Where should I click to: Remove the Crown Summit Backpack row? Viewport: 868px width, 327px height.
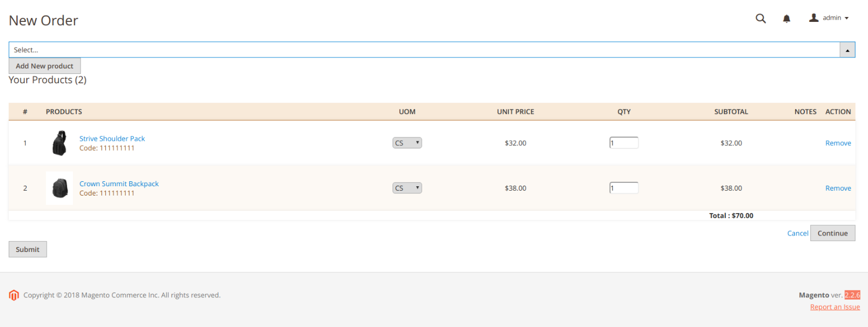(838, 188)
